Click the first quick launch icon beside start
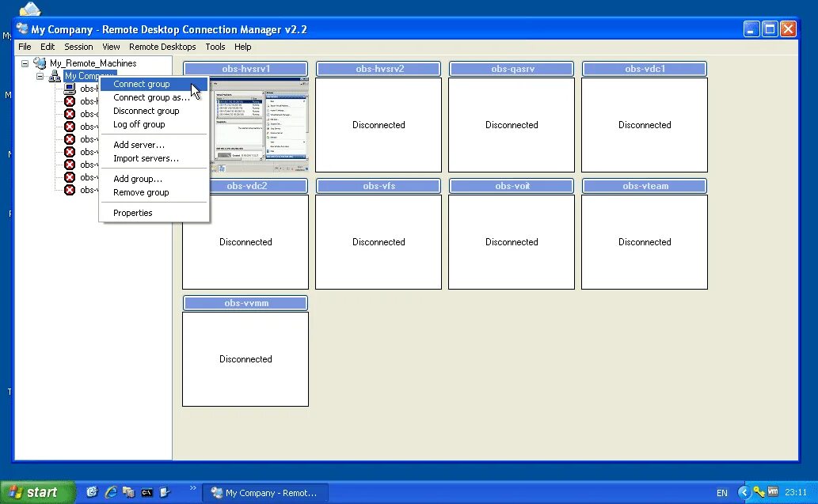The width and height of the screenshot is (818, 504). pos(92,492)
